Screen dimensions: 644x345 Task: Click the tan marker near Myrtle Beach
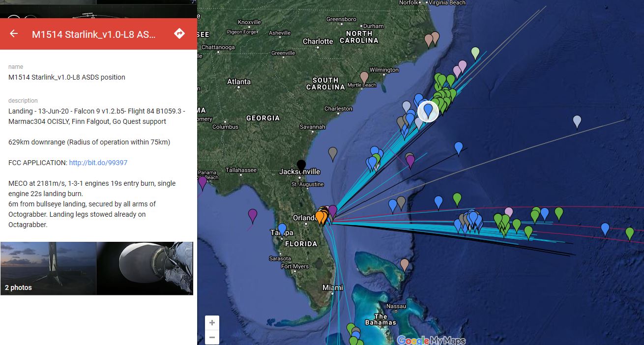coord(364,78)
